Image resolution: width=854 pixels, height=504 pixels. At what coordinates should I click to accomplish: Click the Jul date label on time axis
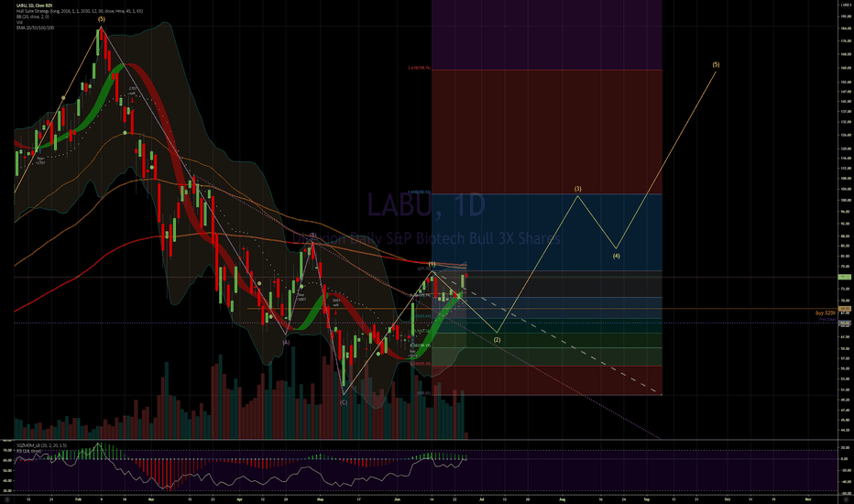pyautogui.click(x=481, y=499)
